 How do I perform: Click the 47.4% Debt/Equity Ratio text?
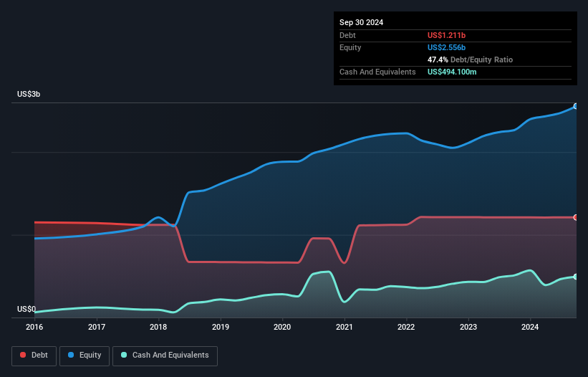click(471, 59)
